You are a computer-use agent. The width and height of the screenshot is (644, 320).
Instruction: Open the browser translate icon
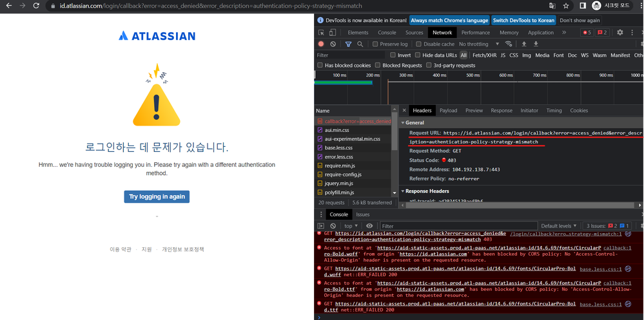click(x=552, y=6)
